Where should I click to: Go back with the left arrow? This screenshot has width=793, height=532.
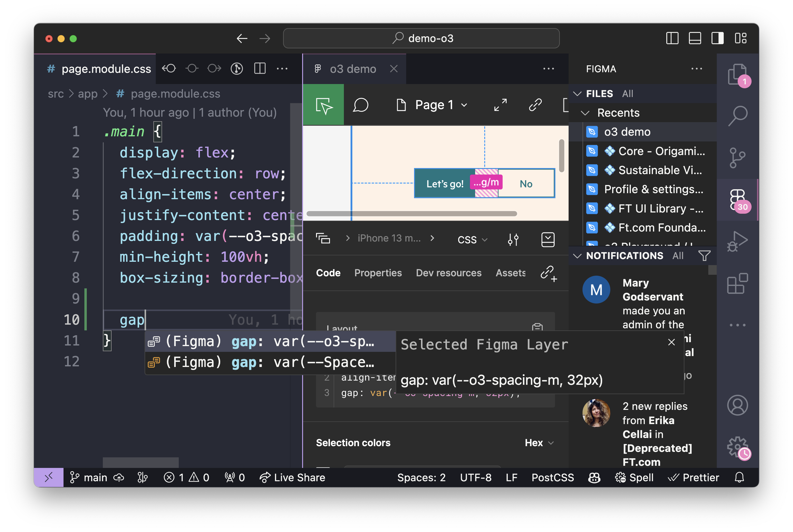tap(242, 38)
